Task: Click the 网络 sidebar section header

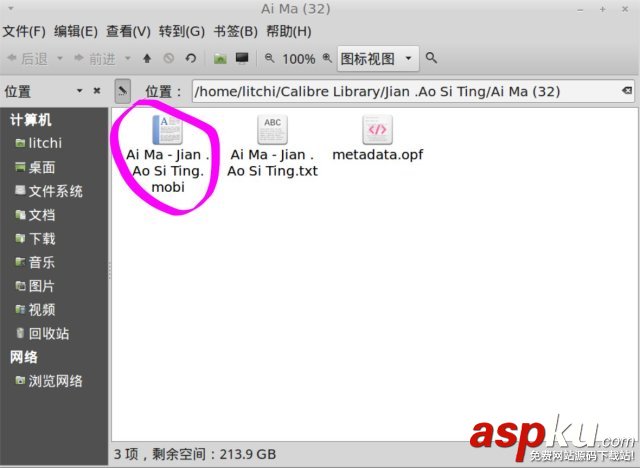Action: (x=24, y=357)
